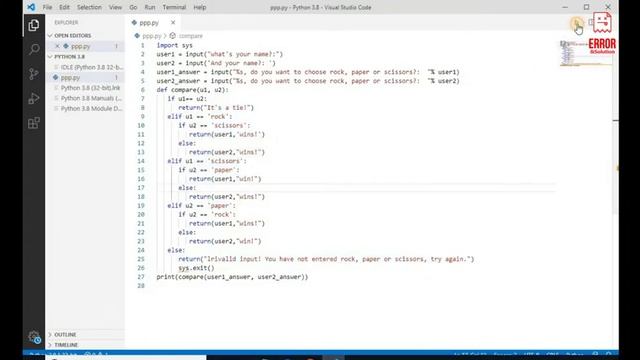Run Python file using the play button
640x360 pixels.
pyautogui.click(x=577, y=23)
